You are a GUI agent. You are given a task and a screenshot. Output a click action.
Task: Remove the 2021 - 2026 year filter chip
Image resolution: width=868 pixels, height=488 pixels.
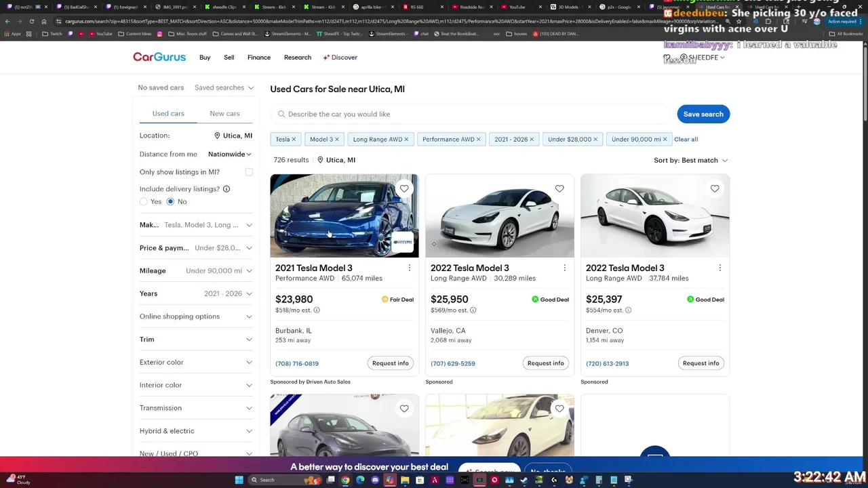[532, 140]
